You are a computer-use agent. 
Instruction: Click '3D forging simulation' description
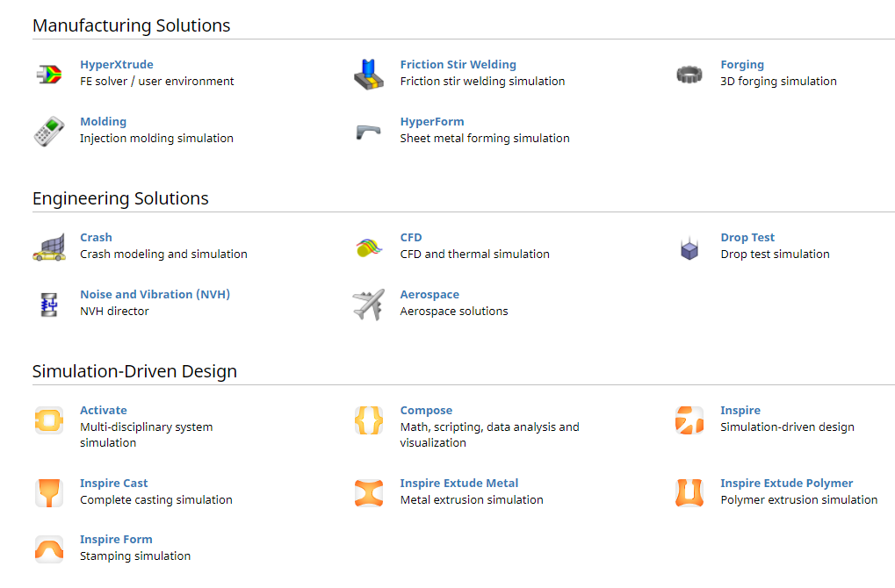(778, 81)
